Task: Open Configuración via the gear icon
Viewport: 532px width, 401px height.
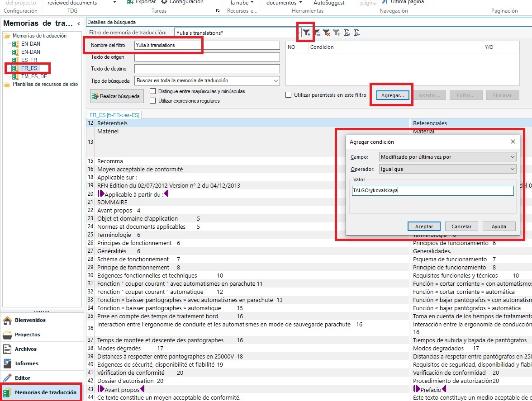Action: 183,2
